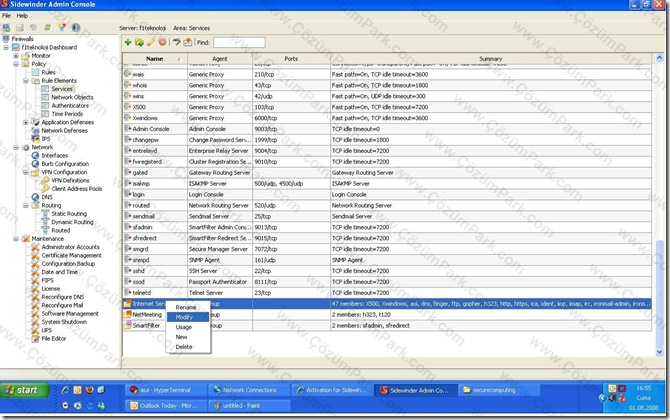Click the Application Defenses shield icon
The height and width of the screenshot is (420, 670).
[x=36, y=122]
